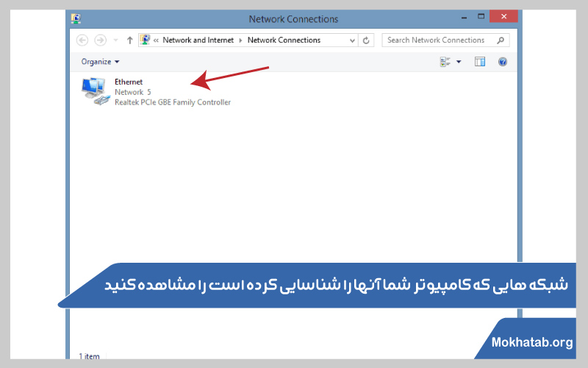Select Network Connections breadcrumb
Viewport: 588px width, 368px height.
point(284,40)
